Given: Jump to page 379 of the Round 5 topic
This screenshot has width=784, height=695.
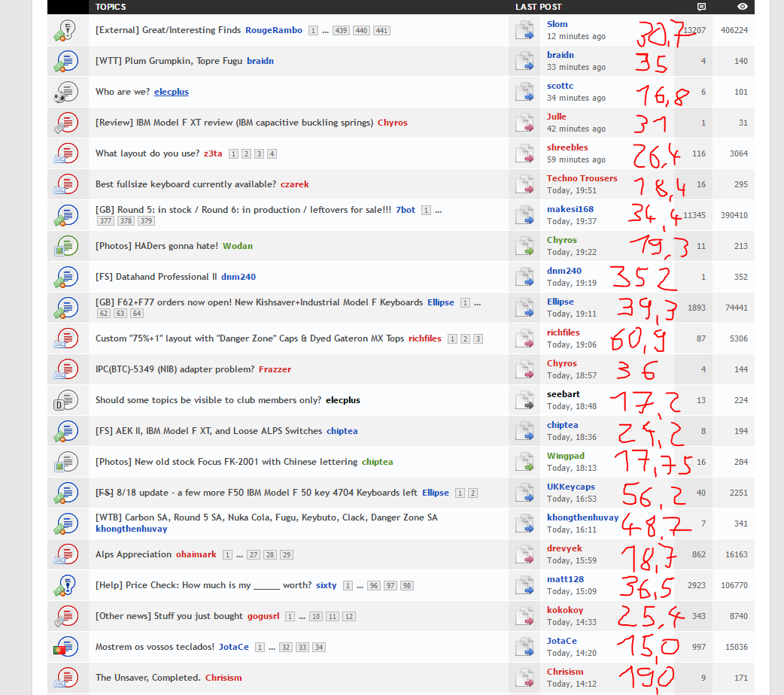Looking at the screenshot, I should 146,221.
